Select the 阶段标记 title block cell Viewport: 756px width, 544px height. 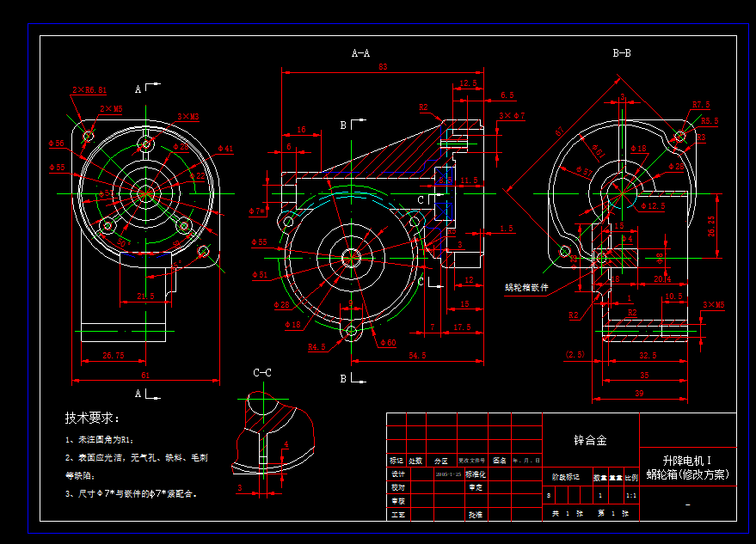(566, 477)
